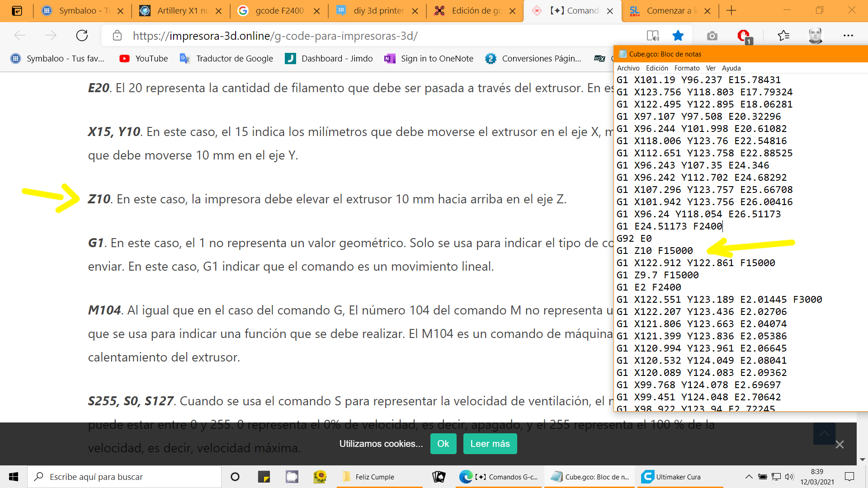
Task: Click the browser refresh icon
Action: coord(82,36)
